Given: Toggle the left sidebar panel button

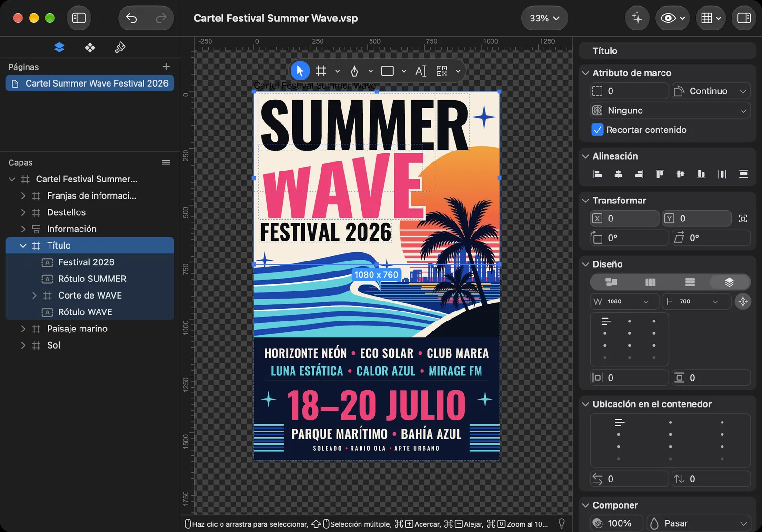Looking at the screenshot, I should 79,18.
